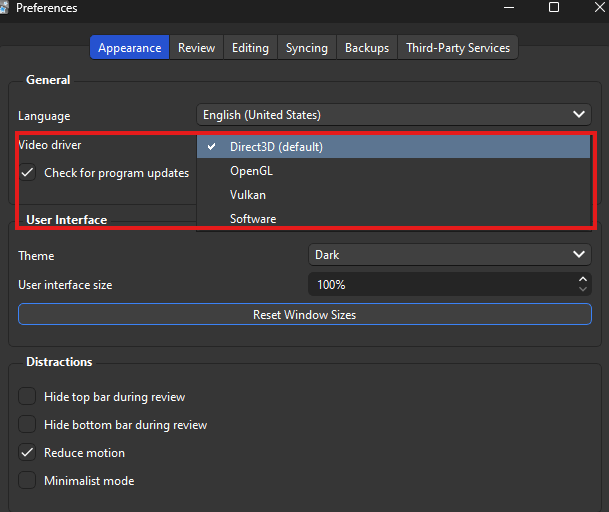Choose Direct3D (default) video driver option
Image resolution: width=609 pixels, height=512 pixels.
[x=276, y=147]
